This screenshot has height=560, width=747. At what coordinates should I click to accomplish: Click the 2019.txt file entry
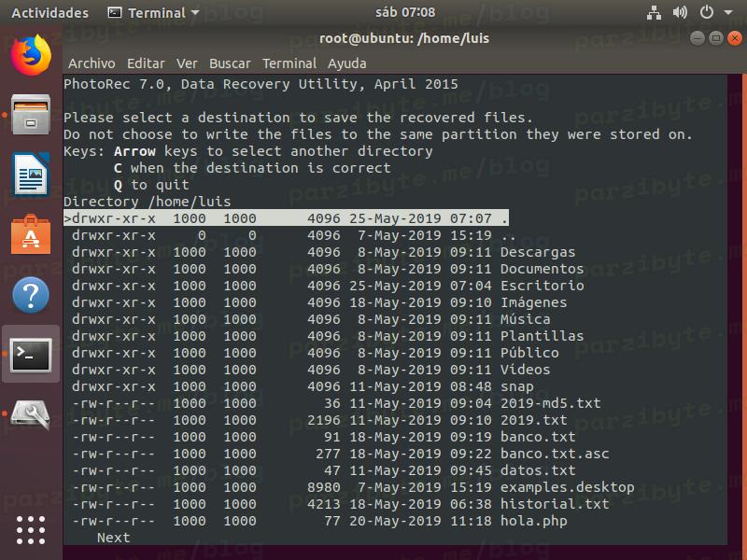click(x=319, y=420)
